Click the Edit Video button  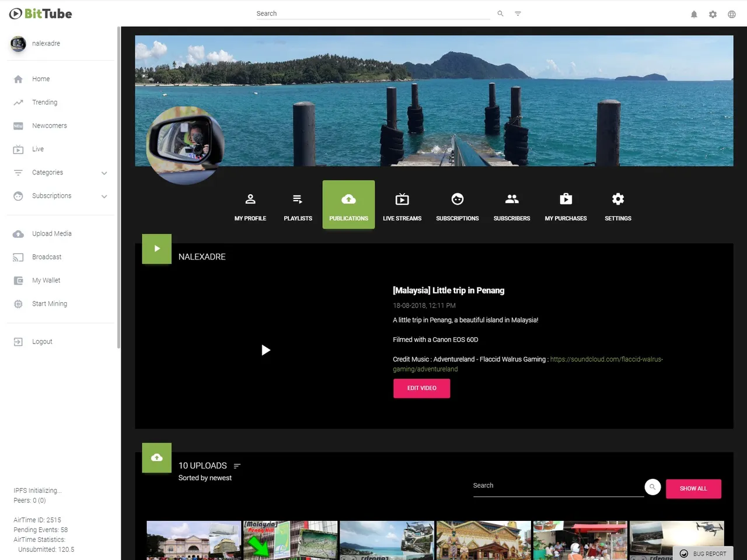point(421,388)
